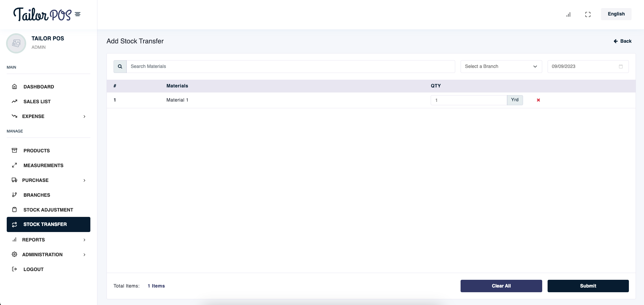
Task: Click the Back link
Action: 622,41
